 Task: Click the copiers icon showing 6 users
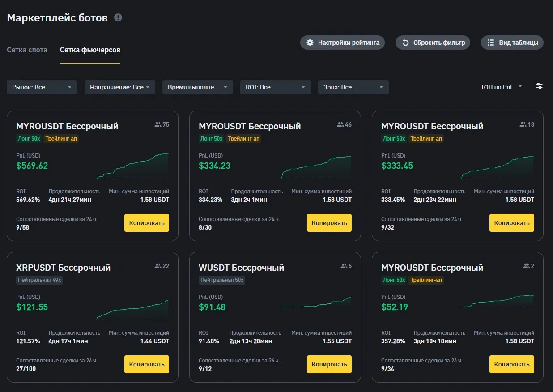pos(343,266)
